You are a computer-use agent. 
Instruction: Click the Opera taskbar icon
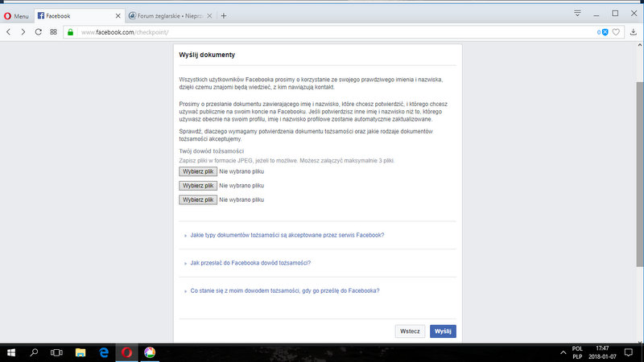(127, 352)
